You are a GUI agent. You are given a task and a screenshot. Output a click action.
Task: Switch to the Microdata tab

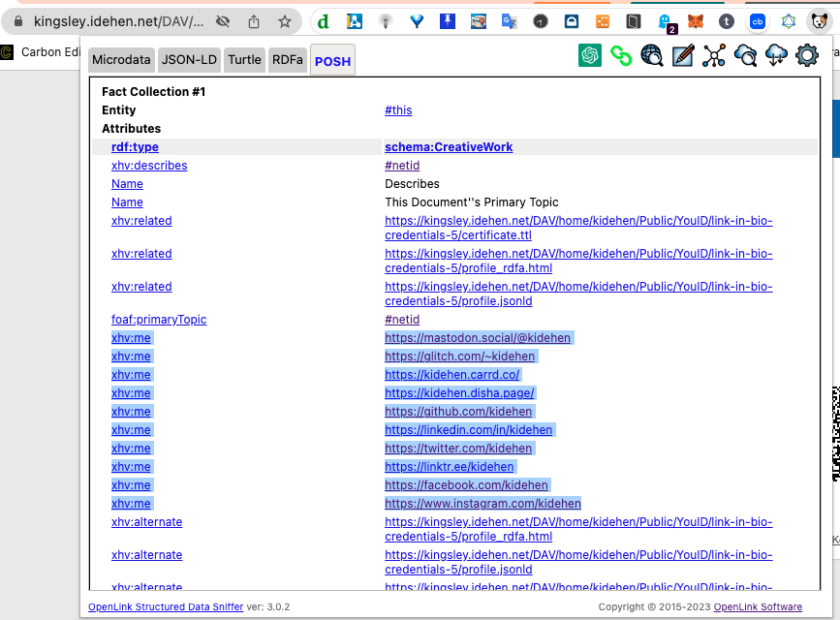tap(121, 59)
